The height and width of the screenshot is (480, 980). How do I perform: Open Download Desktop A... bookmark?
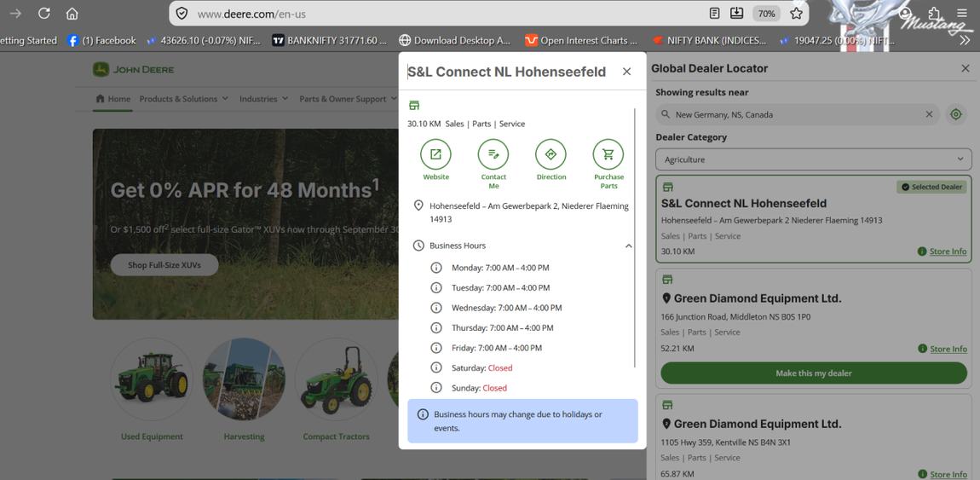click(x=455, y=41)
